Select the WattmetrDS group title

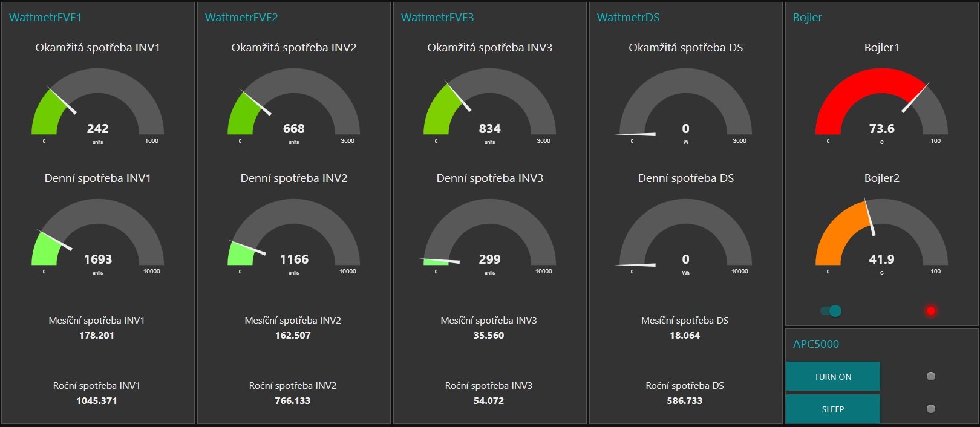[628, 18]
